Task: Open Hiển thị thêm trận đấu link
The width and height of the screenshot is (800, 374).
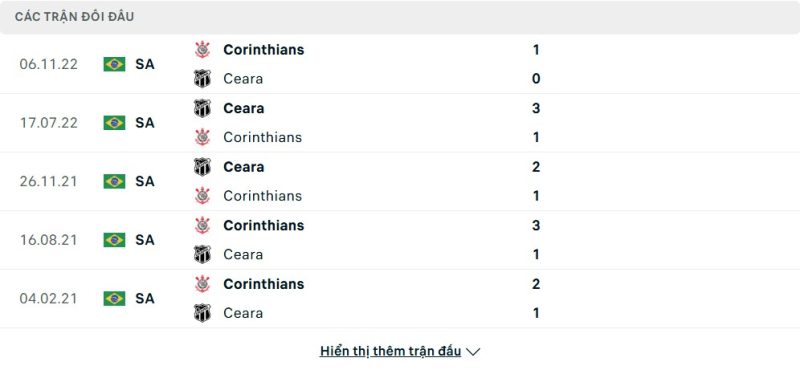Action: coord(390,351)
